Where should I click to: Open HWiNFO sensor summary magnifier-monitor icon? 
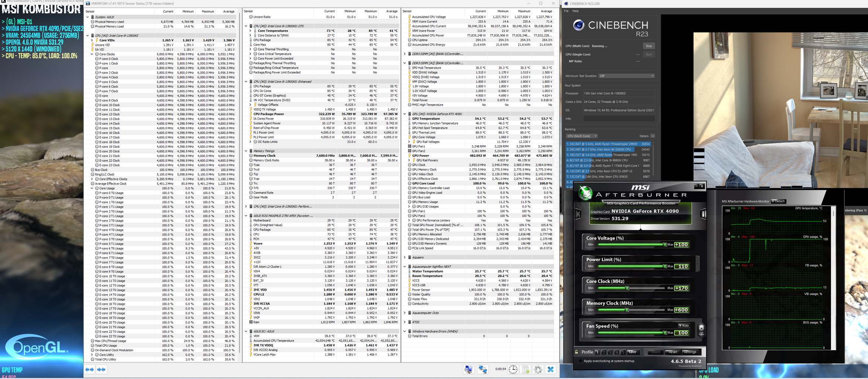(469, 369)
